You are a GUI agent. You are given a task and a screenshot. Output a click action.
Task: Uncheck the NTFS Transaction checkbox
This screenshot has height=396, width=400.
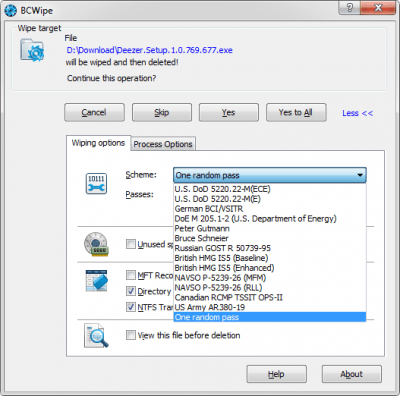[131, 307]
